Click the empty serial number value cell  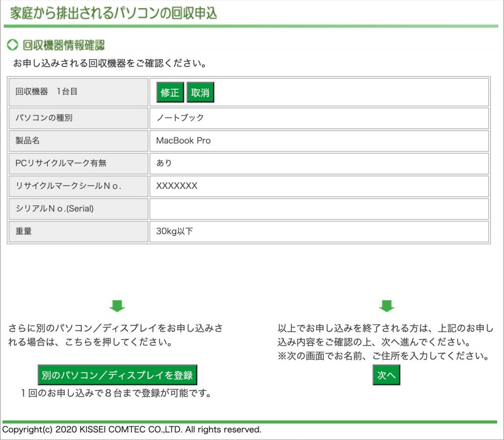click(319, 209)
